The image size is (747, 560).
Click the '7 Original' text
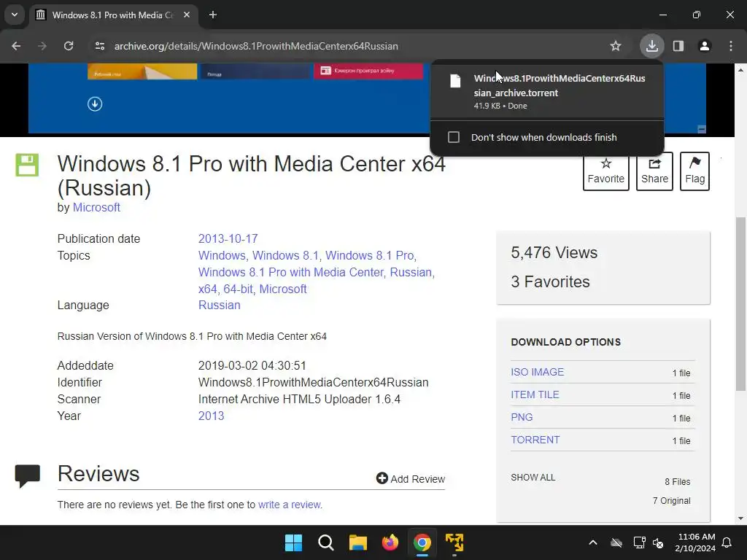point(671,500)
